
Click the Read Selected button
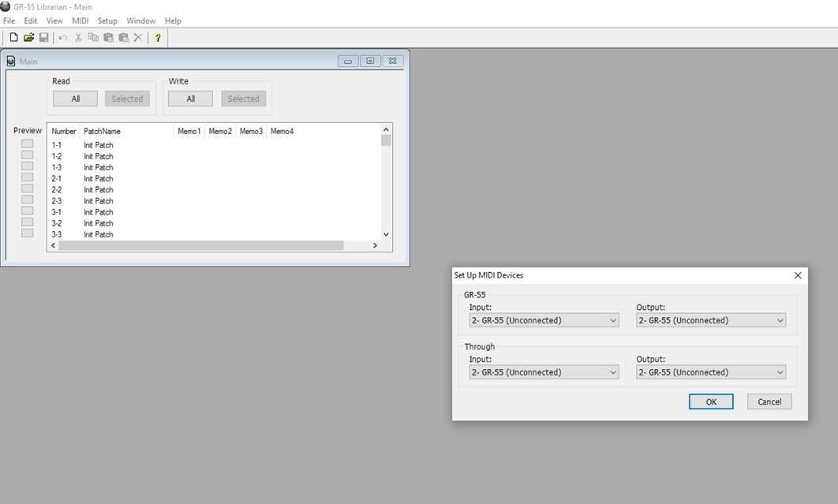(127, 99)
